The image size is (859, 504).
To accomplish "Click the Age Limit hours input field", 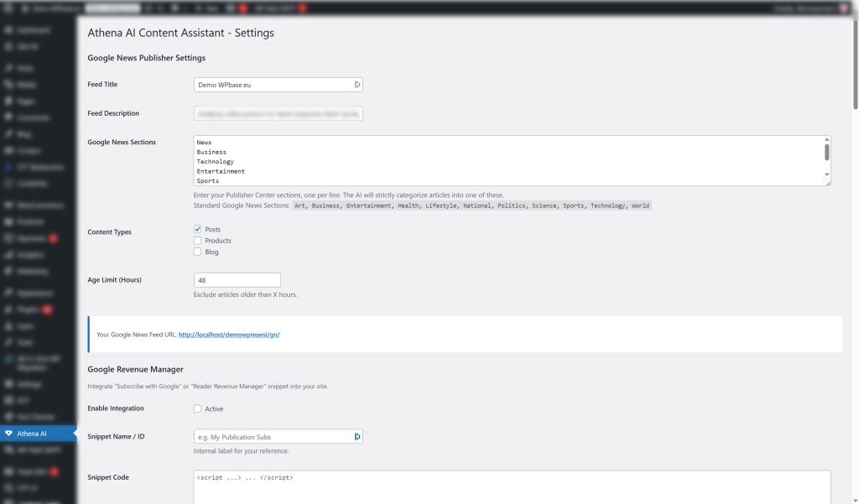I will 237,278.
